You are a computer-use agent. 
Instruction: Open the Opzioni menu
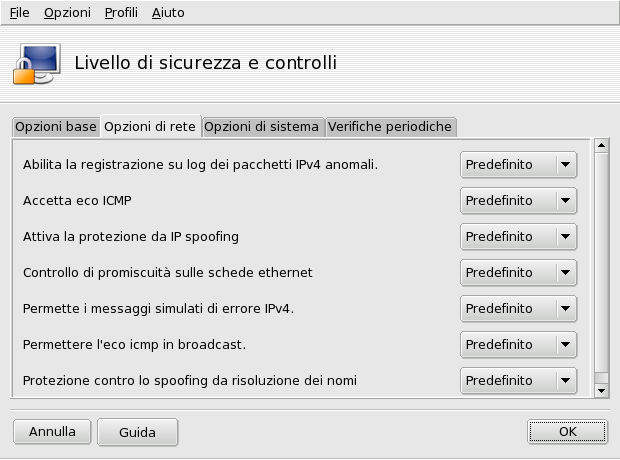[x=67, y=13]
